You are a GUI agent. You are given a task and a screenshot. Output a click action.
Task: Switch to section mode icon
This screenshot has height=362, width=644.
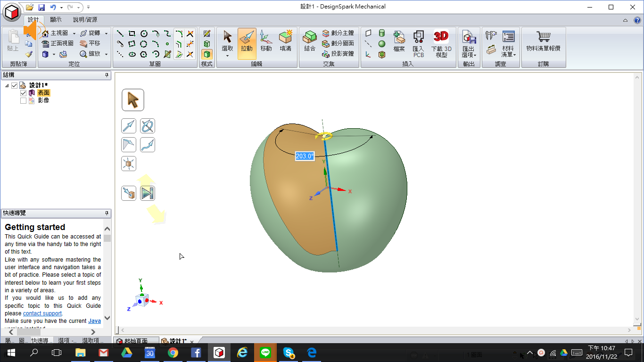point(207,44)
